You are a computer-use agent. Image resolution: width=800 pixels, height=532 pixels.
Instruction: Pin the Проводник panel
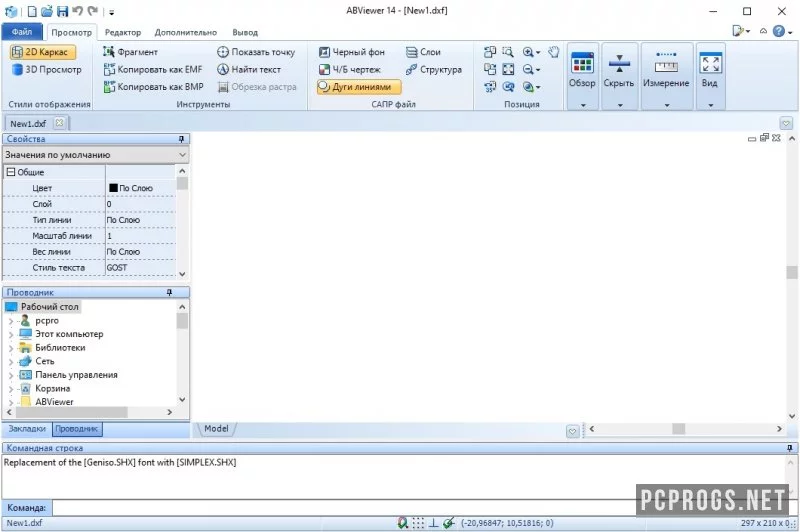[x=169, y=292]
